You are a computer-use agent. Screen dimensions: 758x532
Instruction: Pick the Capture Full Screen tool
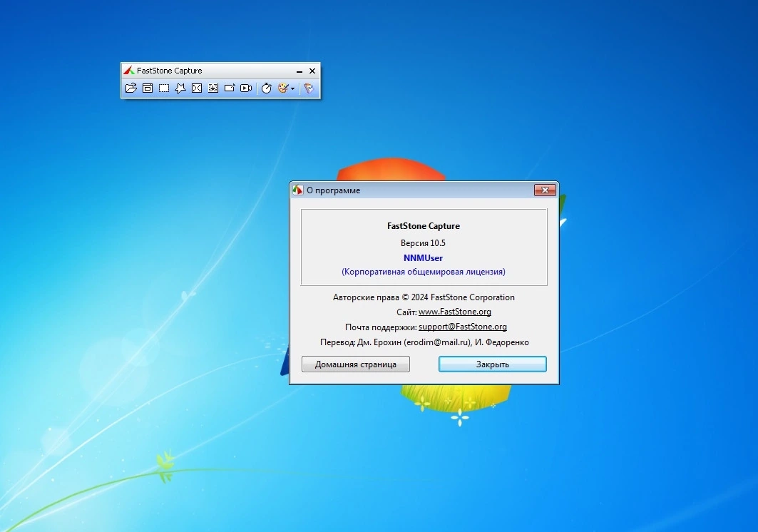click(x=197, y=88)
